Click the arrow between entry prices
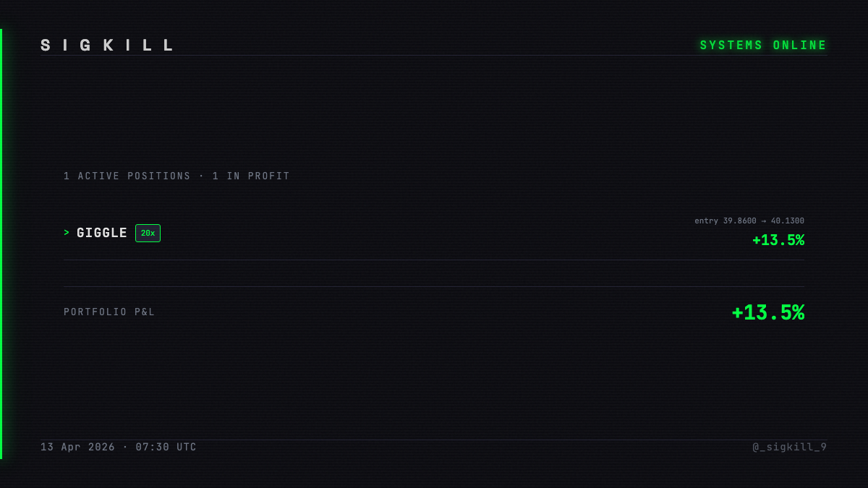This screenshot has height=488, width=868. pyautogui.click(x=764, y=221)
